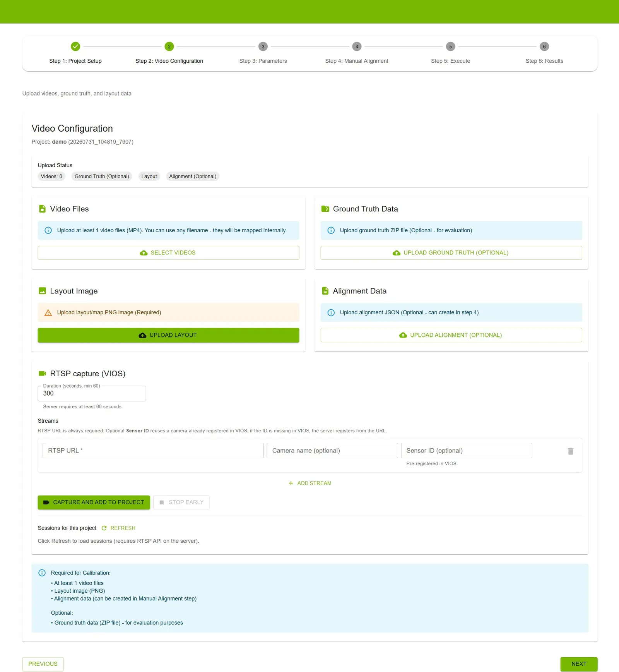Click the Layout status chip
Screen dimensions: 619x672
coord(149,176)
